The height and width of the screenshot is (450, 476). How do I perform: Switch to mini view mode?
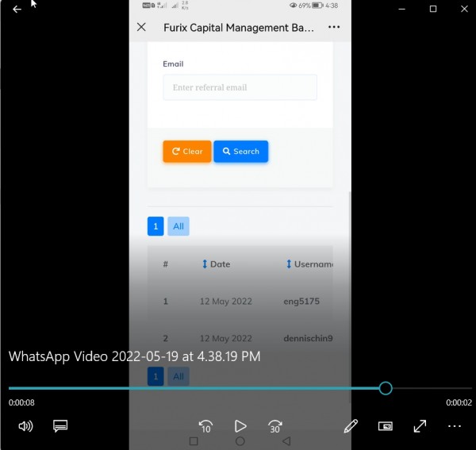tap(386, 426)
